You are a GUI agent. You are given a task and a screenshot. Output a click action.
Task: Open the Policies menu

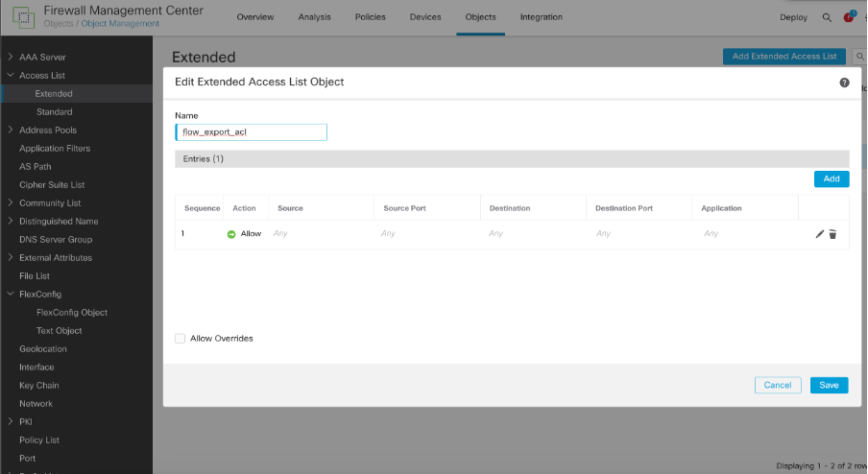(x=371, y=17)
